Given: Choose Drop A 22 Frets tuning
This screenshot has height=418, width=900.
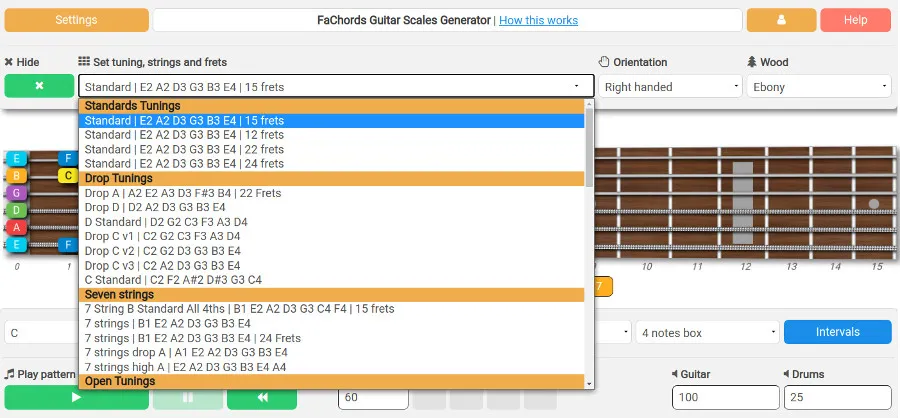Looking at the screenshot, I should (x=332, y=193).
